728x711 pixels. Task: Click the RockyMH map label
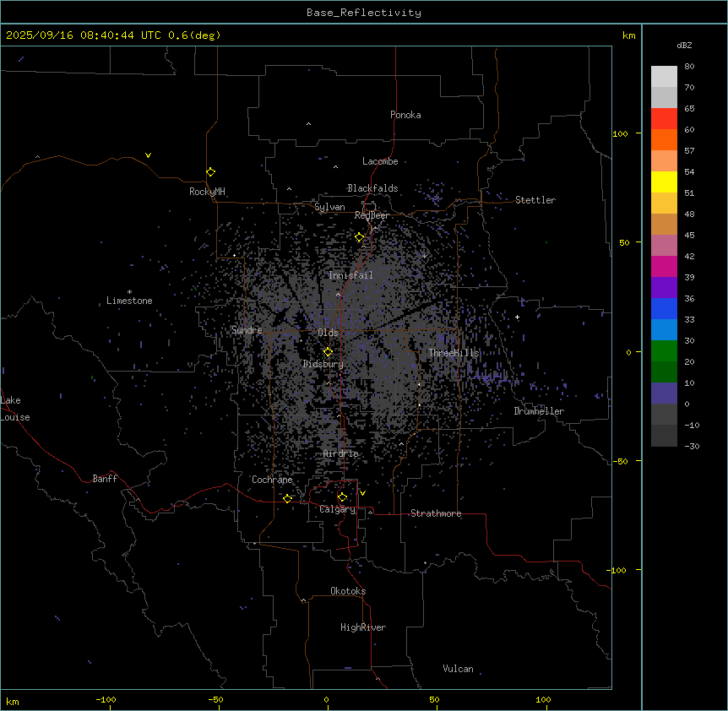[x=207, y=192]
